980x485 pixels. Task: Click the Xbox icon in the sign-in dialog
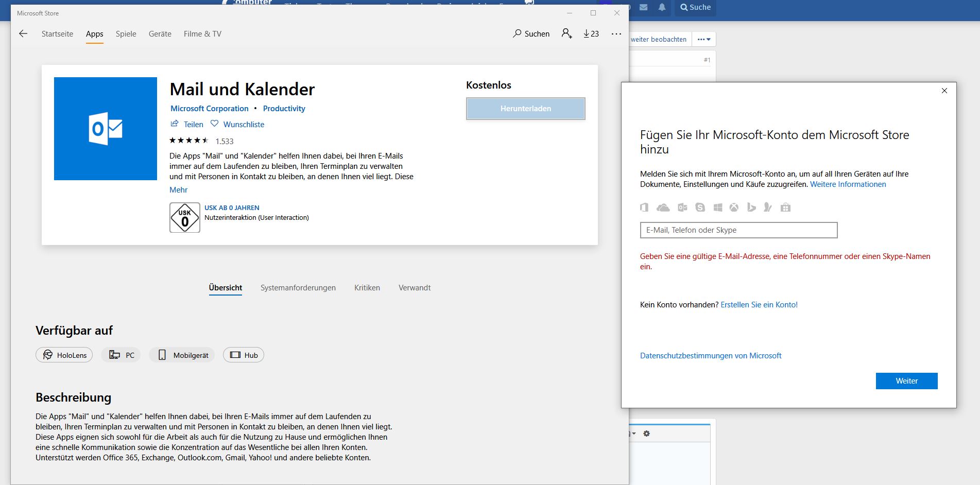tap(734, 207)
